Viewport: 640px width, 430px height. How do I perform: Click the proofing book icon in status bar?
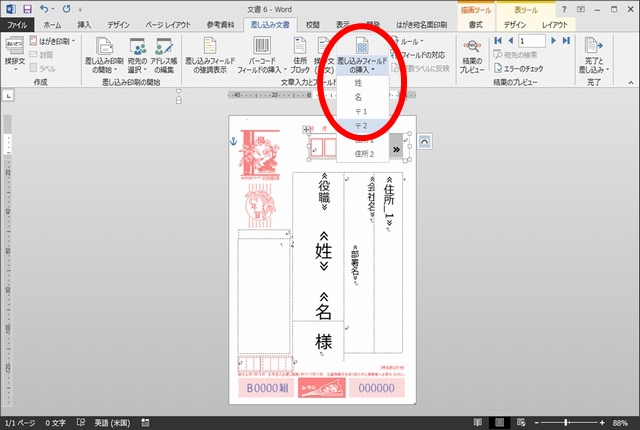[x=81, y=423]
